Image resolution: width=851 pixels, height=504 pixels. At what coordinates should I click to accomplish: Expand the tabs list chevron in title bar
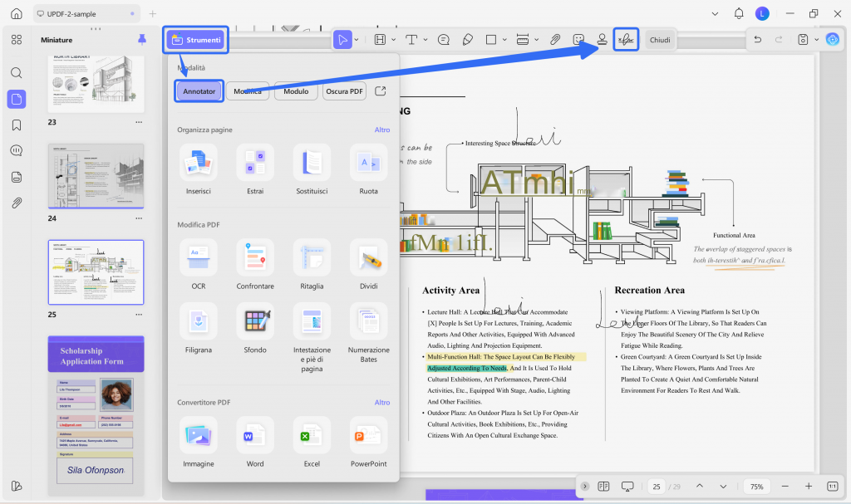(715, 14)
